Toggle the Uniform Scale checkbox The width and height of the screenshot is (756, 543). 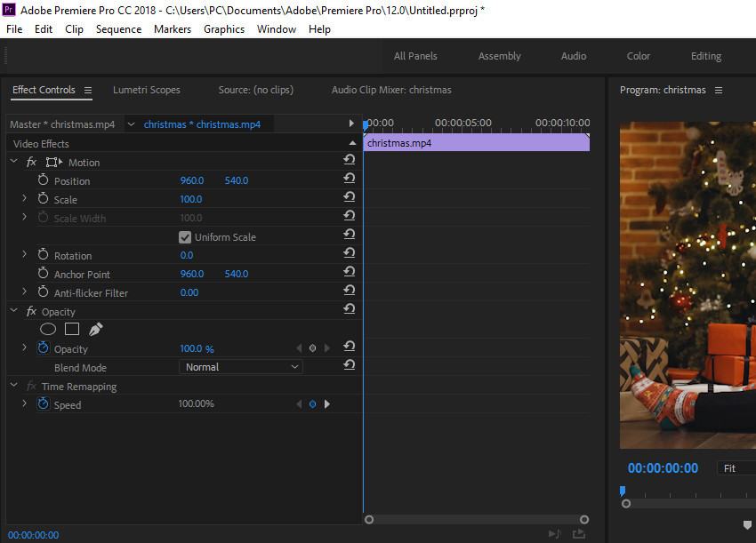click(185, 237)
